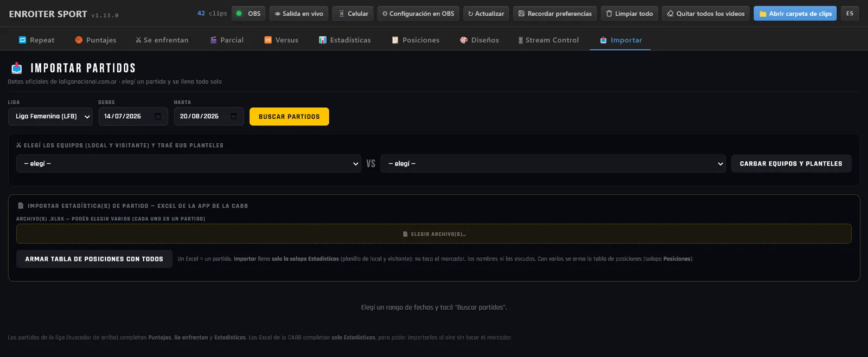Open the Stream Control tab

548,40
